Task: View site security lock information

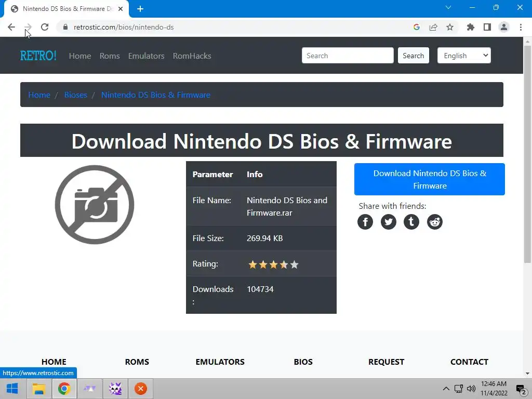Action: [65, 27]
